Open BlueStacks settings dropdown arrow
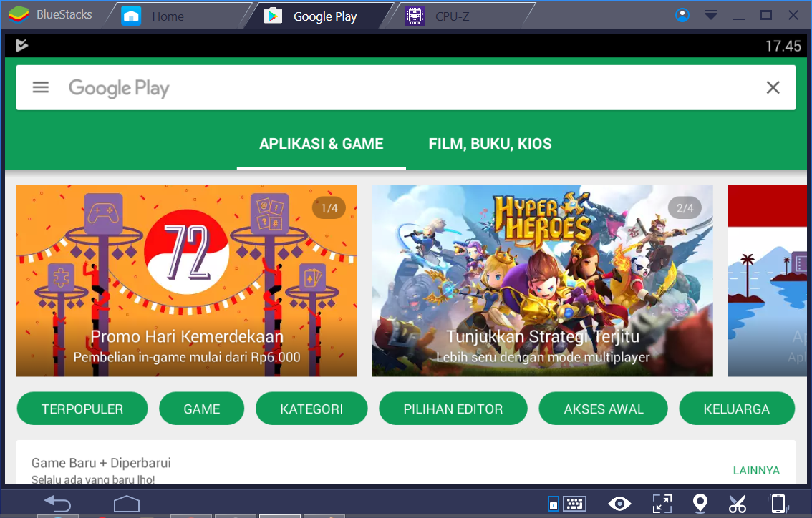The width and height of the screenshot is (812, 518). click(x=711, y=15)
